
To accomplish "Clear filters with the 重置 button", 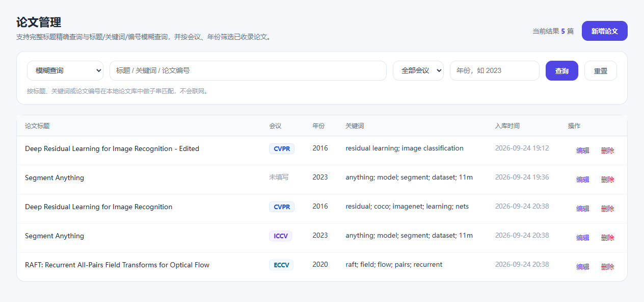I will tap(601, 71).
